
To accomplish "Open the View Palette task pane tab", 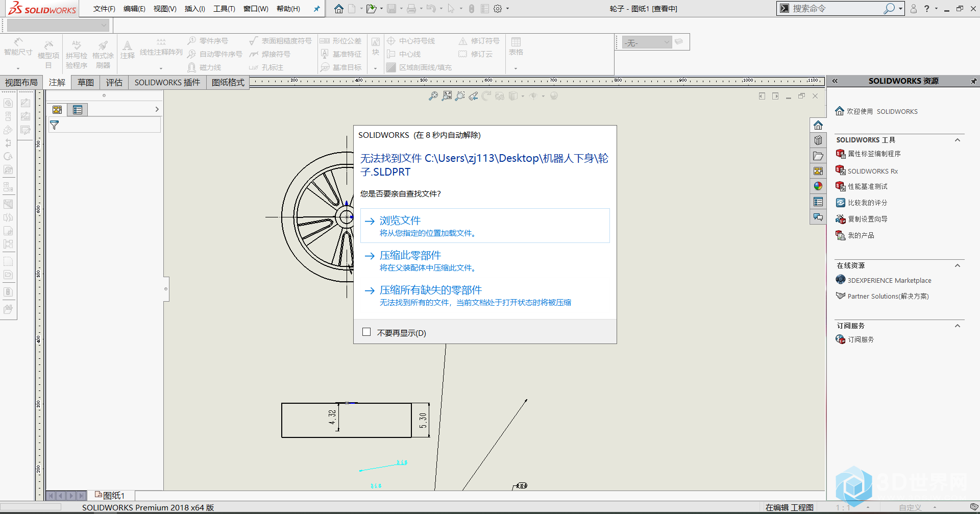I will click(x=818, y=171).
